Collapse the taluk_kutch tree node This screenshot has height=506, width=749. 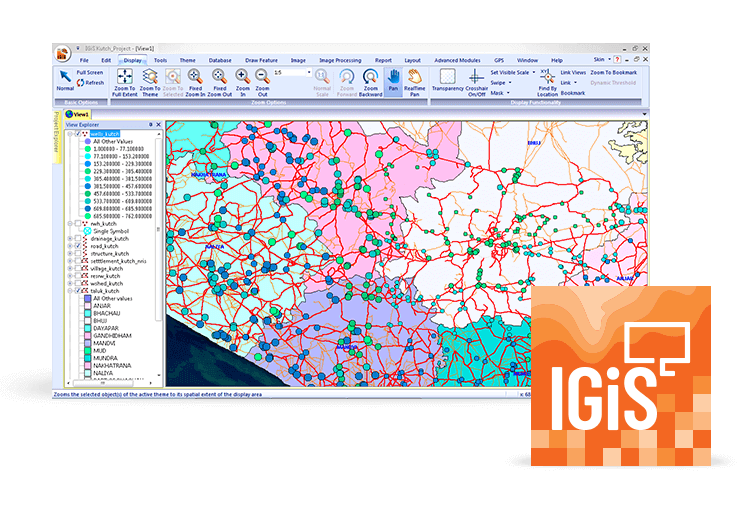70,291
